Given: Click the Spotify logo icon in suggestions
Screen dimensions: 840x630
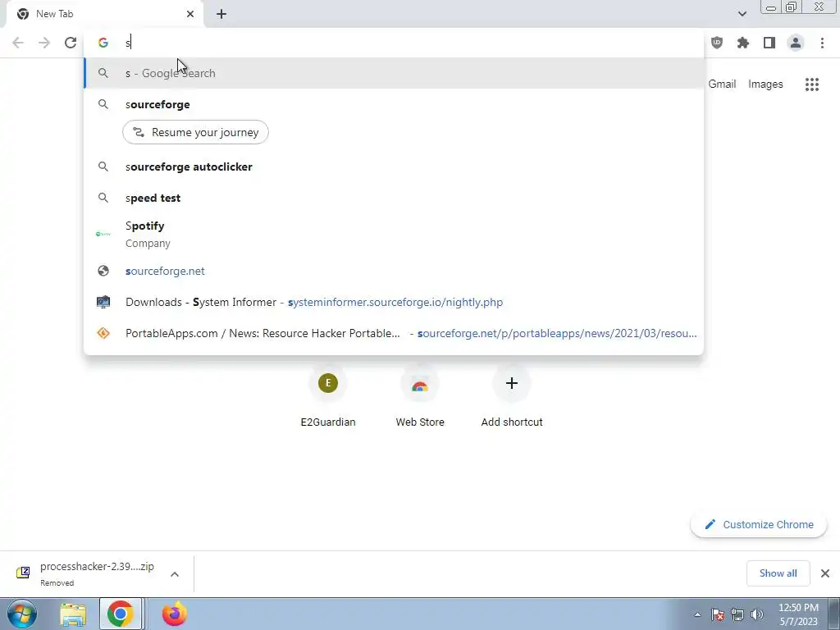Looking at the screenshot, I should 103,234.
